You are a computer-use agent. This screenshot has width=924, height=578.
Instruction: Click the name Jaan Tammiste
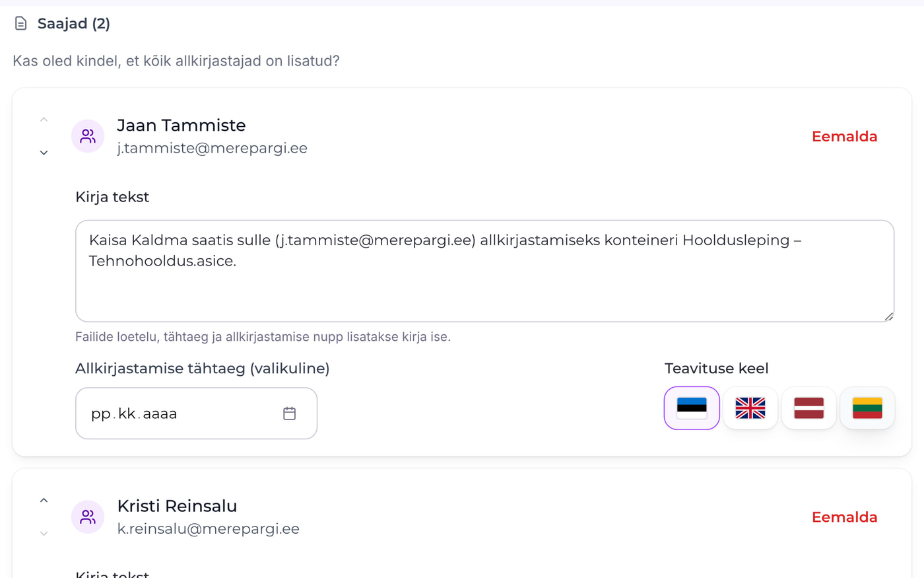coord(181,126)
